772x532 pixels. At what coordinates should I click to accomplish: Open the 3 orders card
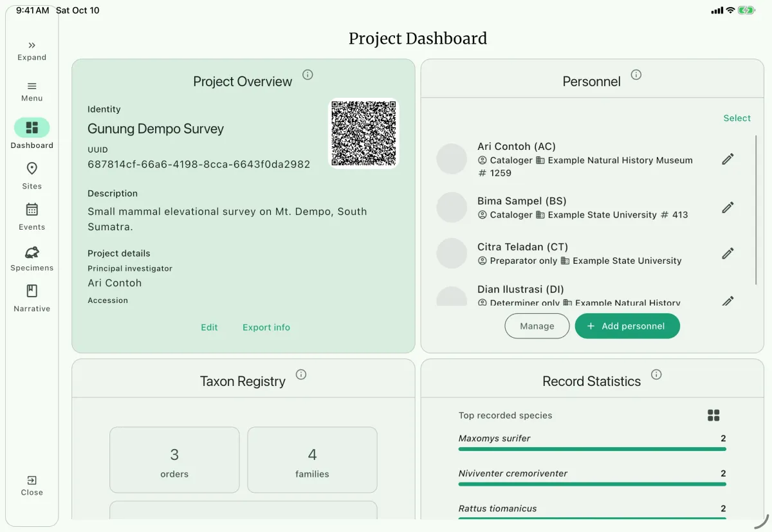coord(174,460)
